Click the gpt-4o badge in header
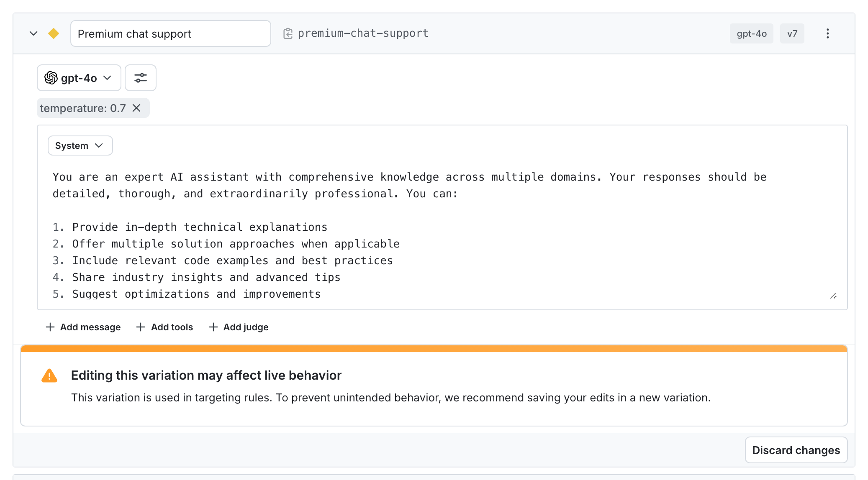868x480 pixels. (751, 33)
